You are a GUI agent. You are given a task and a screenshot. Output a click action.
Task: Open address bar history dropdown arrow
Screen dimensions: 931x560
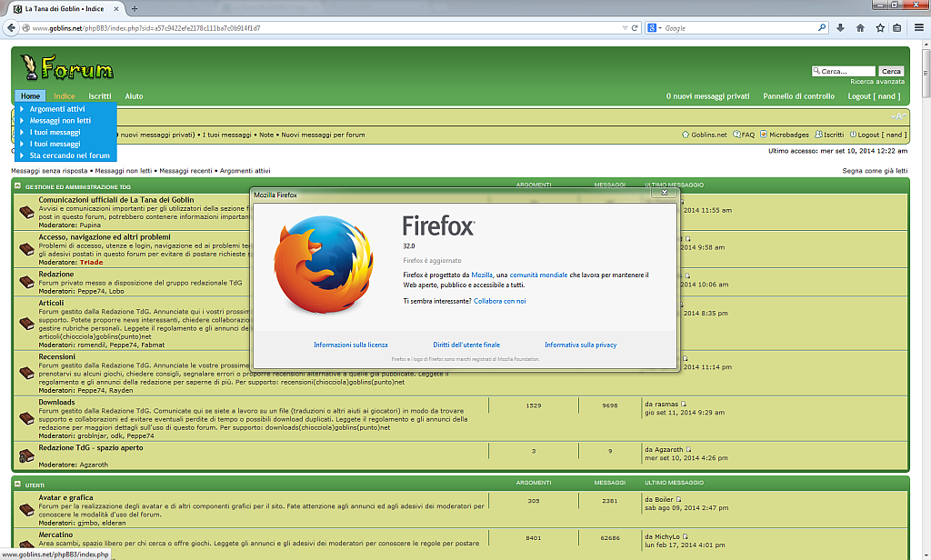[625, 28]
